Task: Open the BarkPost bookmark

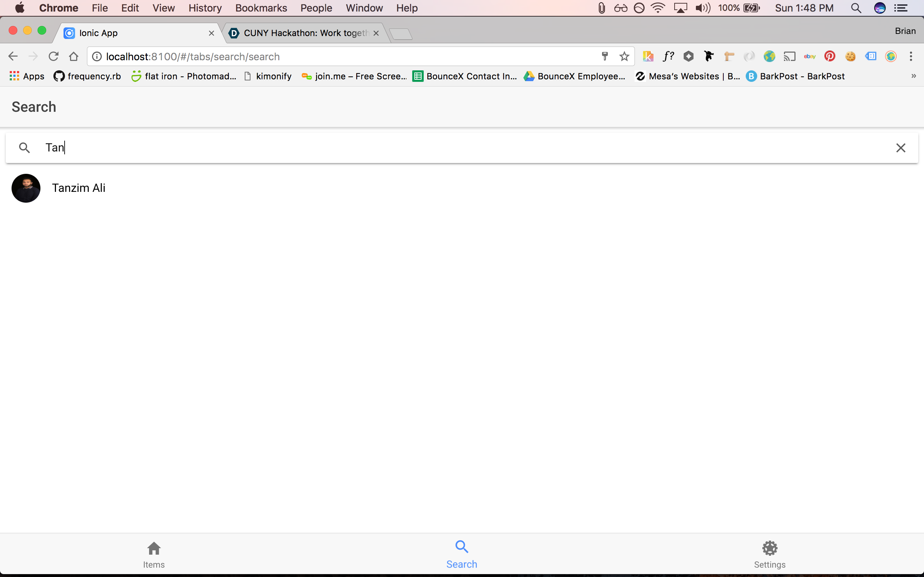Action: (x=796, y=76)
